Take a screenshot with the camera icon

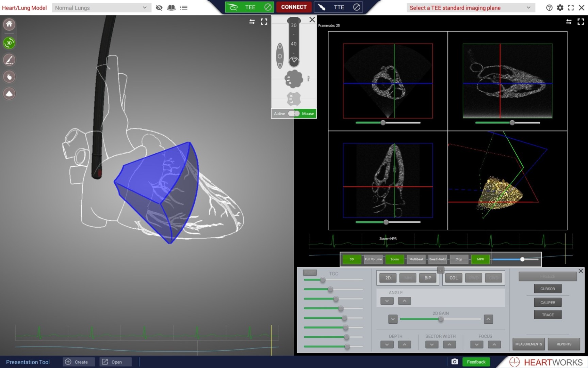coord(455,362)
